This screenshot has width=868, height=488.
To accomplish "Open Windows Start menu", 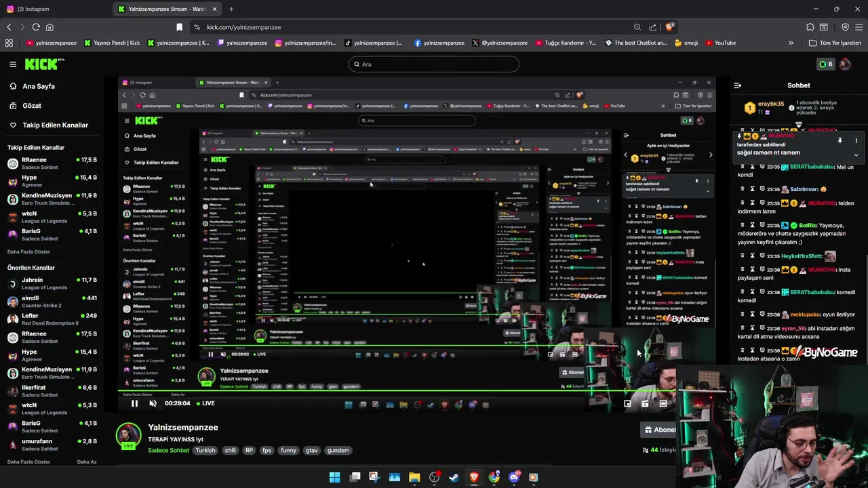I will pyautogui.click(x=334, y=477).
